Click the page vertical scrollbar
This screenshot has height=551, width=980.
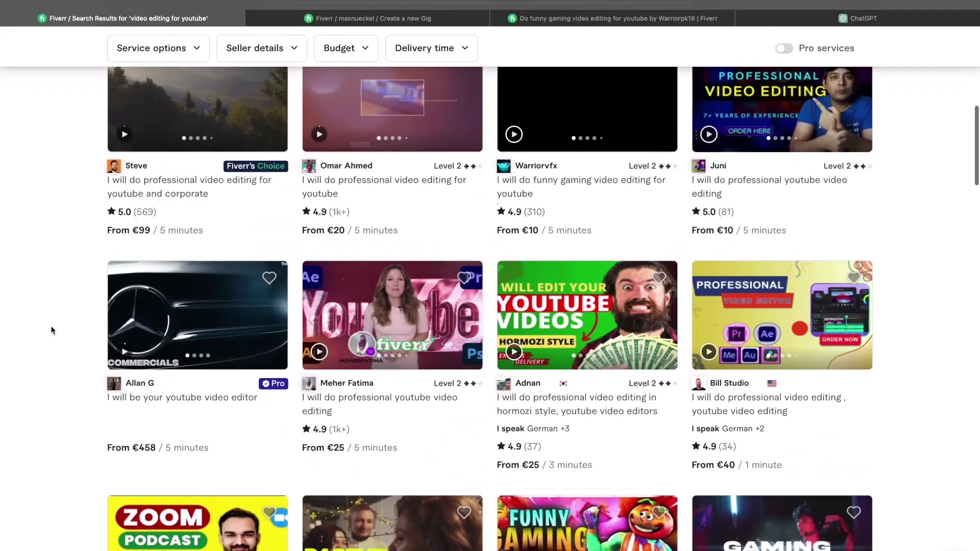click(976, 145)
